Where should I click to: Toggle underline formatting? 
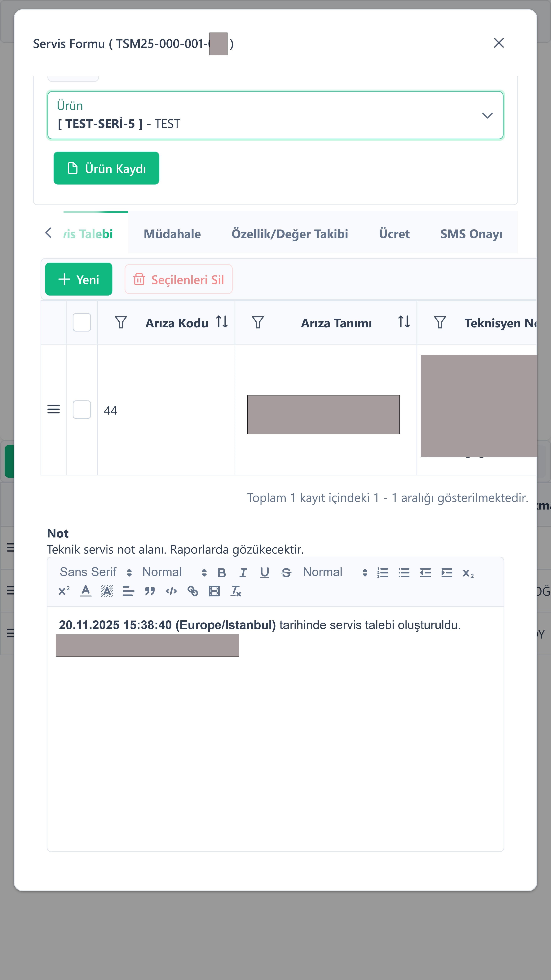click(x=265, y=572)
